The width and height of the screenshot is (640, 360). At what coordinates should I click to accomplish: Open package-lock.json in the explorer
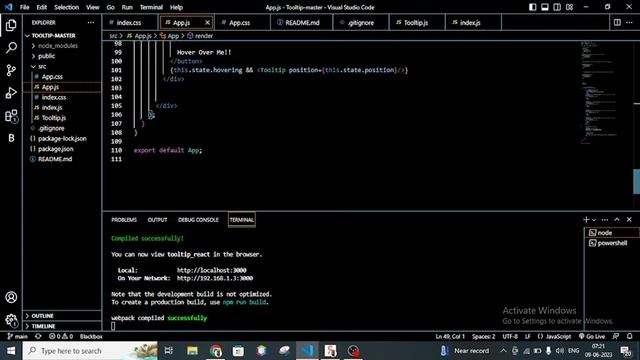[62, 138]
